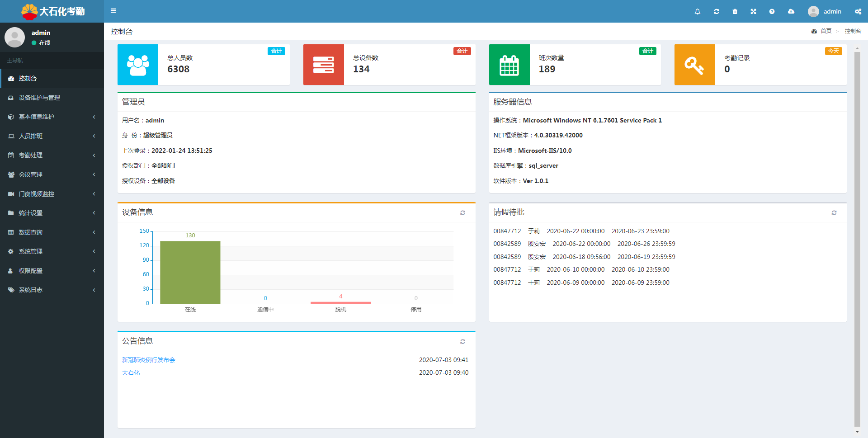Image resolution: width=868 pixels, height=438 pixels.
Task: Open the 新冠肺炎例行发布会 announcement
Action: pos(148,360)
